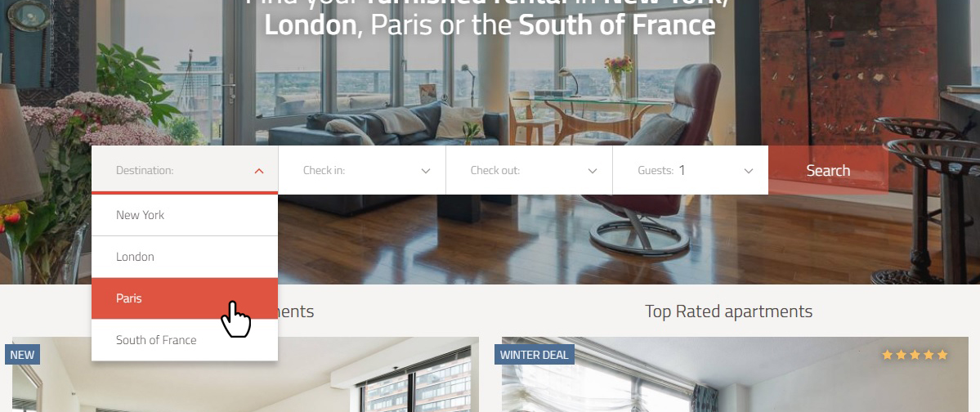Open the Destination dropdown field

click(185, 170)
